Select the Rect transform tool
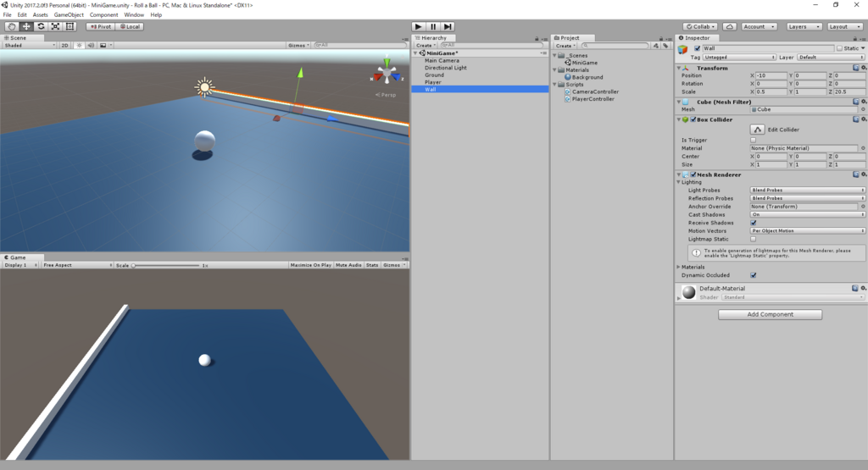This screenshot has width=868, height=470. click(70, 26)
